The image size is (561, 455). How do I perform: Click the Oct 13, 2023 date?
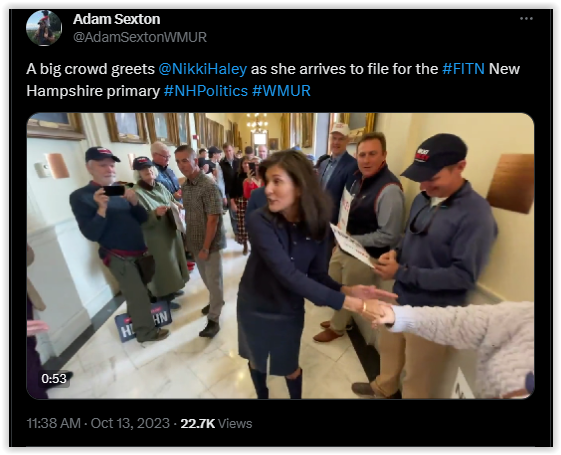(x=130, y=424)
